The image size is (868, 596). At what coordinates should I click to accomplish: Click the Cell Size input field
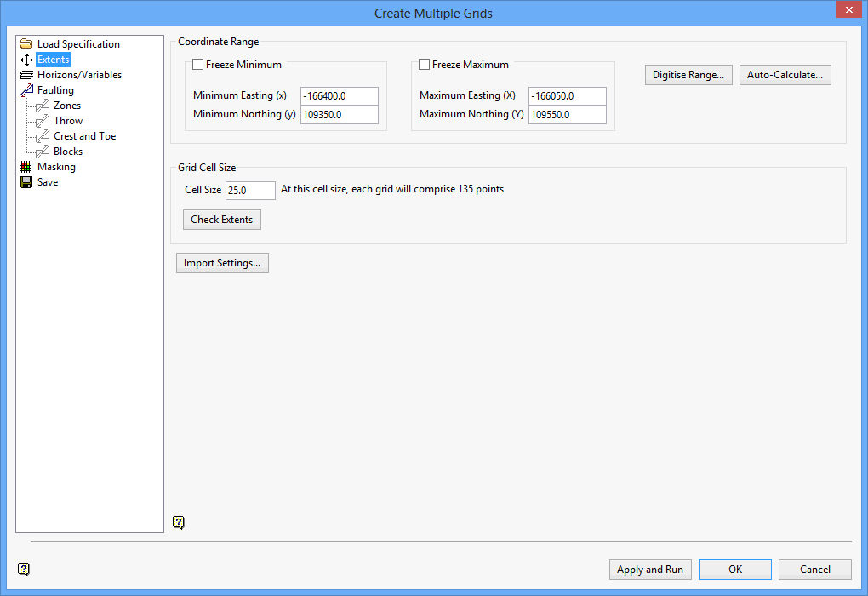pyautogui.click(x=250, y=191)
